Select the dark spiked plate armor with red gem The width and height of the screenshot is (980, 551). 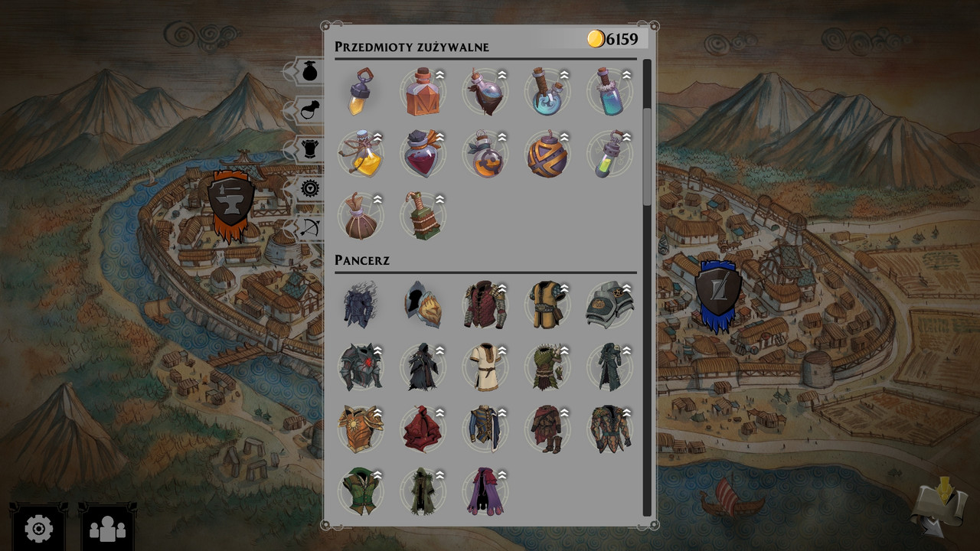point(361,367)
